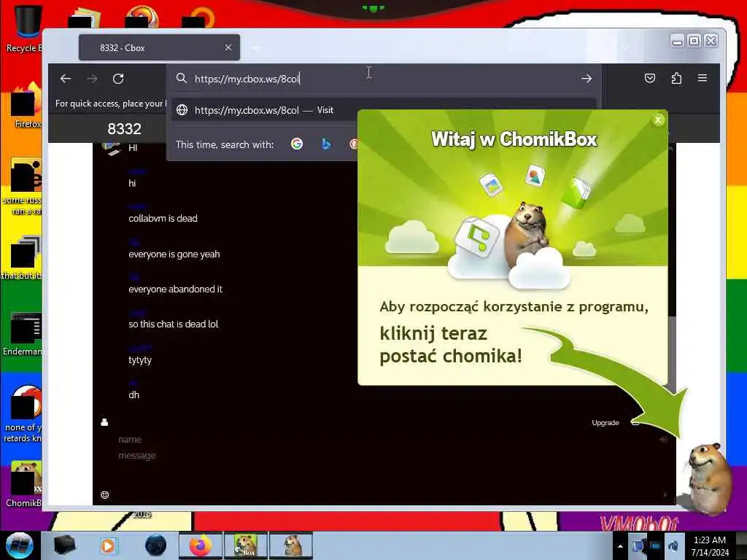Click the ChomikBox welcome banner image

tap(513, 188)
